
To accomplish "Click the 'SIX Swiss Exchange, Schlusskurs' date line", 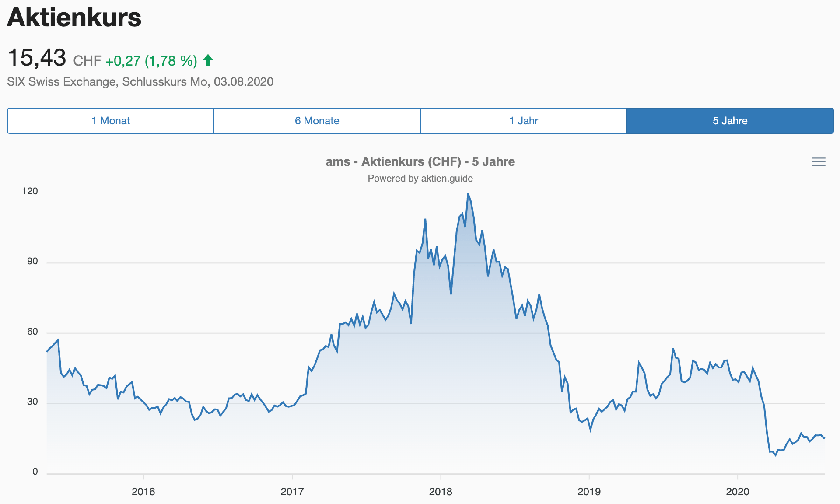I will click(140, 82).
